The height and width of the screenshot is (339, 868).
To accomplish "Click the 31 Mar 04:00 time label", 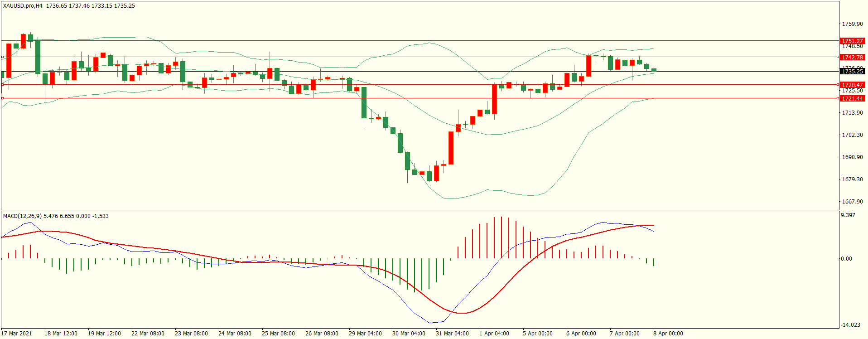I will pos(452,334).
